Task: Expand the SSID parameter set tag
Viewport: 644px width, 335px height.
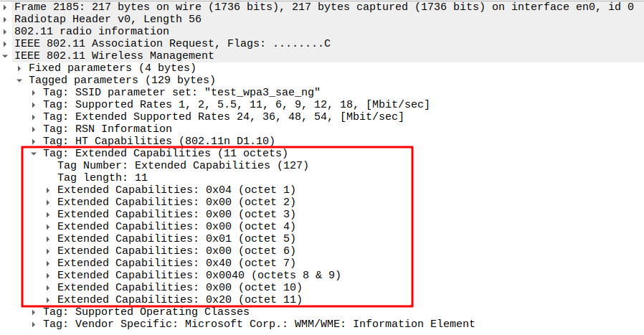Action: click(34, 92)
